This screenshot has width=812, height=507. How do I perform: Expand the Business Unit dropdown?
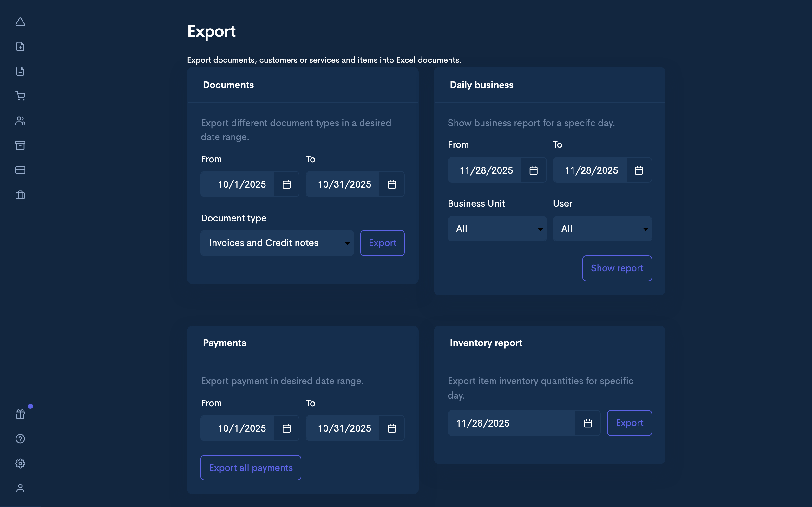[x=497, y=228]
